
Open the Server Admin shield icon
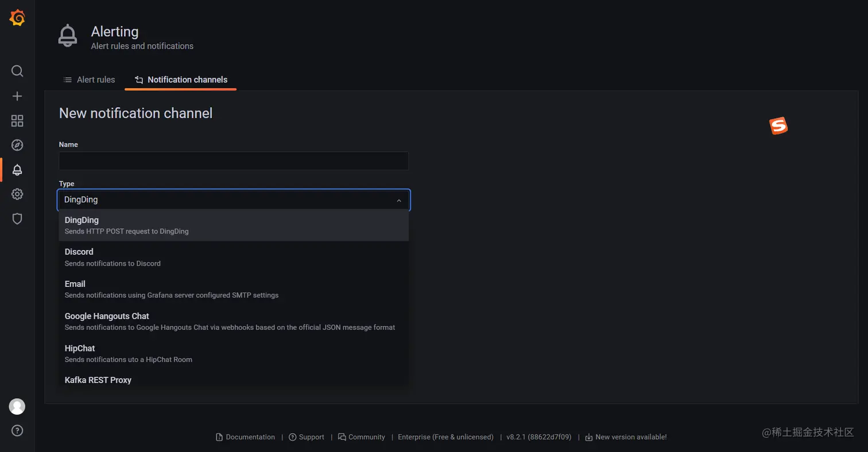click(17, 219)
